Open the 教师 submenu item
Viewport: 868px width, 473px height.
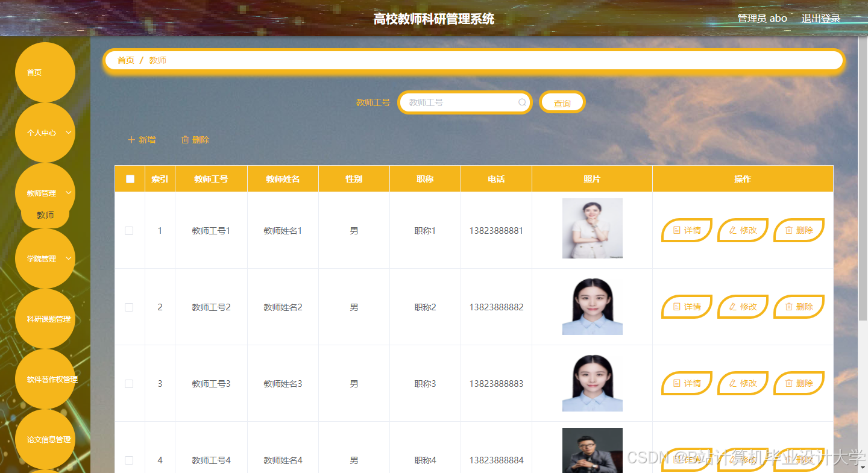45,215
